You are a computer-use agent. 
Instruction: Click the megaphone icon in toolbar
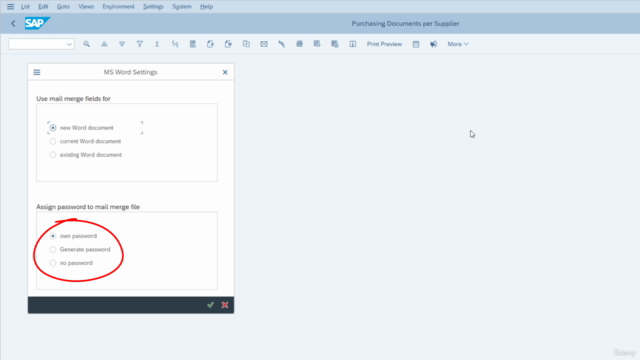[x=433, y=44]
